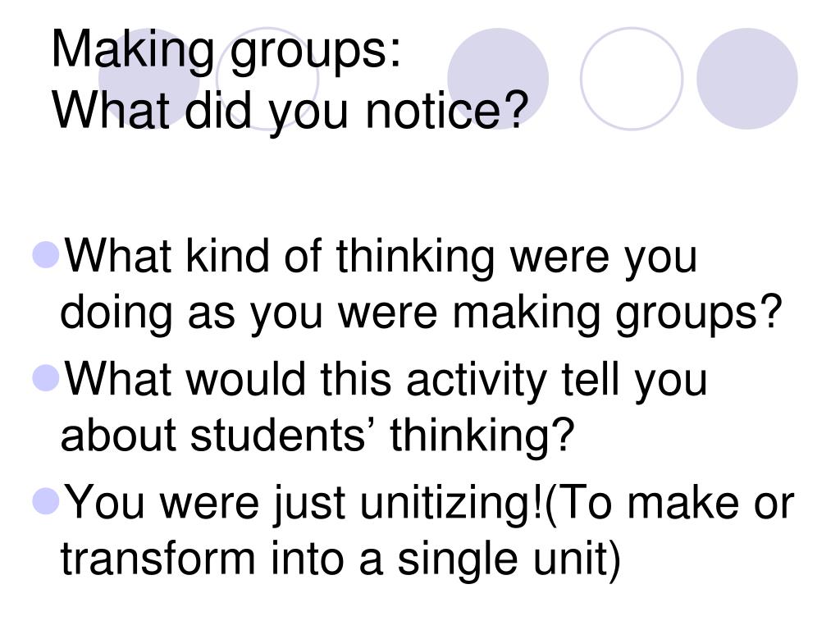Select the filled circle next to 'notice?'
Image resolution: width=840 pixels, height=630 pixels.
[x=498, y=78]
